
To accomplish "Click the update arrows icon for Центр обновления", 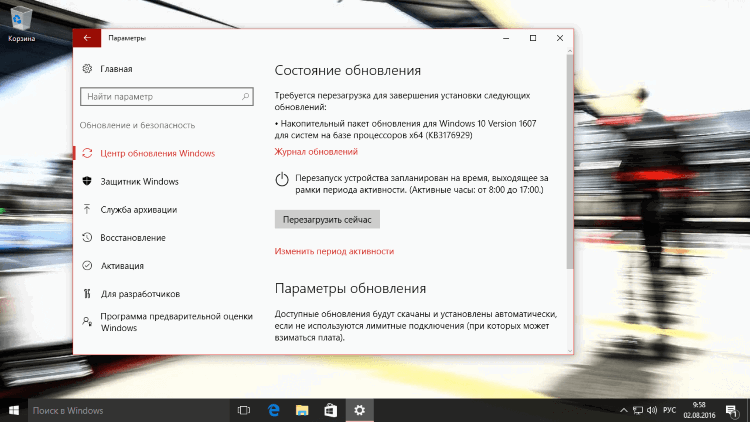I will tap(87, 153).
